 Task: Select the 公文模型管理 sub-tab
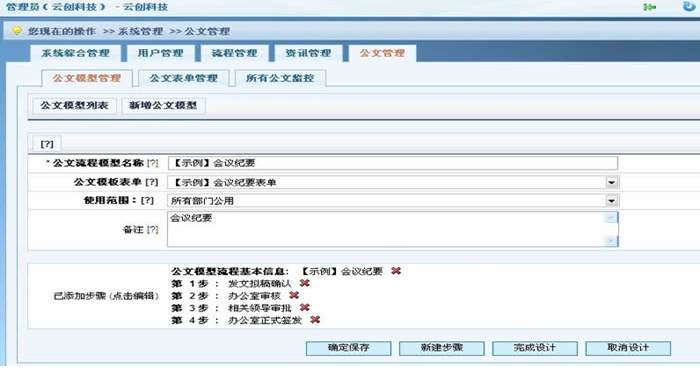[x=87, y=78]
